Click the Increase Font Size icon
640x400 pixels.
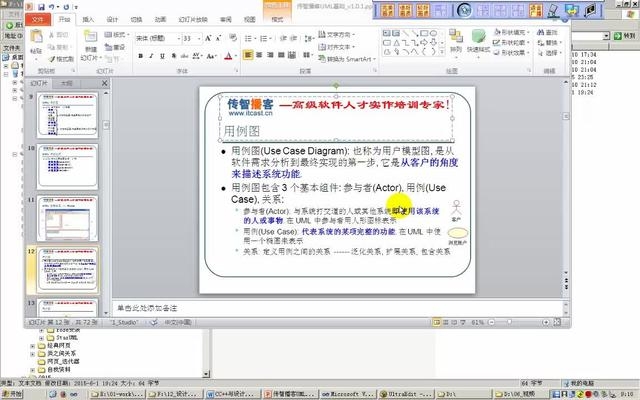pyautogui.click(x=208, y=38)
